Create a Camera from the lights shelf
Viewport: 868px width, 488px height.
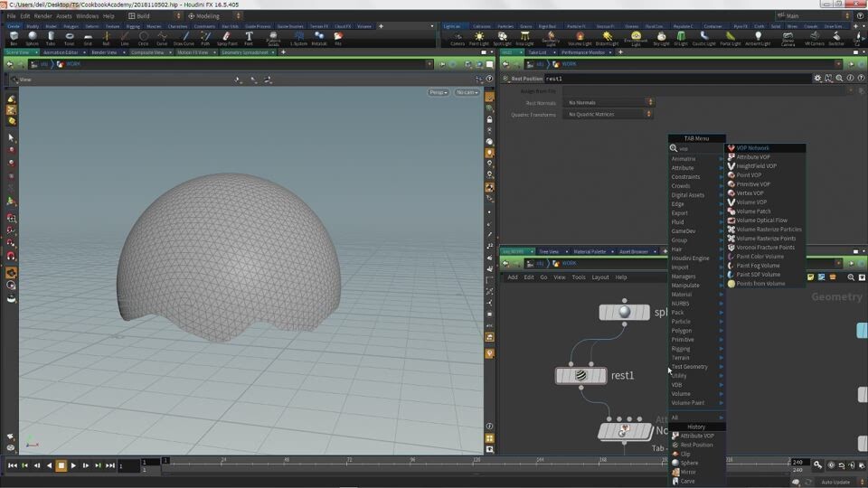coord(458,38)
